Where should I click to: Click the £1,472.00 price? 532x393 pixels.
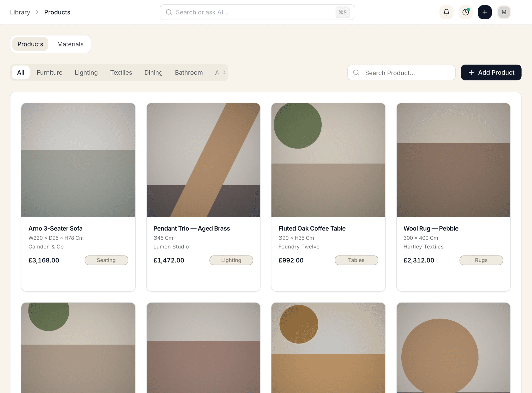tap(169, 260)
